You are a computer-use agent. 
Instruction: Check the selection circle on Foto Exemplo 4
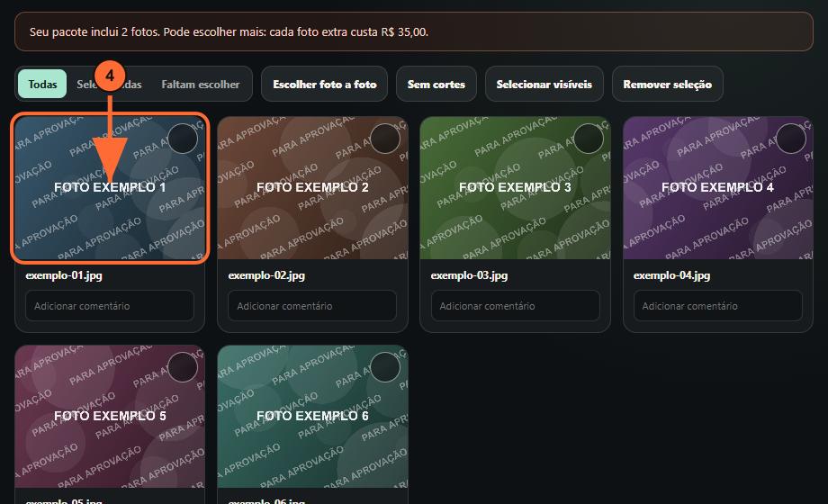click(x=790, y=139)
